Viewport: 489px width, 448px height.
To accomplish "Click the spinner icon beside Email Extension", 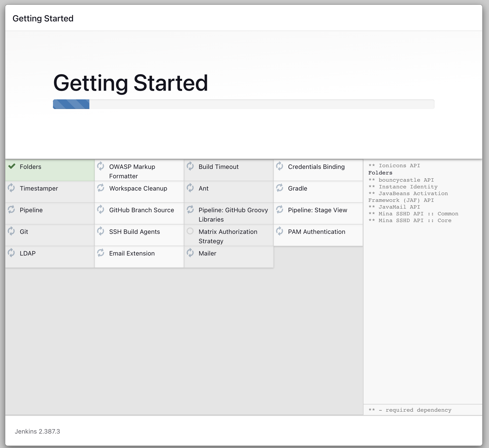I will pyautogui.click(x=101, y=253).
